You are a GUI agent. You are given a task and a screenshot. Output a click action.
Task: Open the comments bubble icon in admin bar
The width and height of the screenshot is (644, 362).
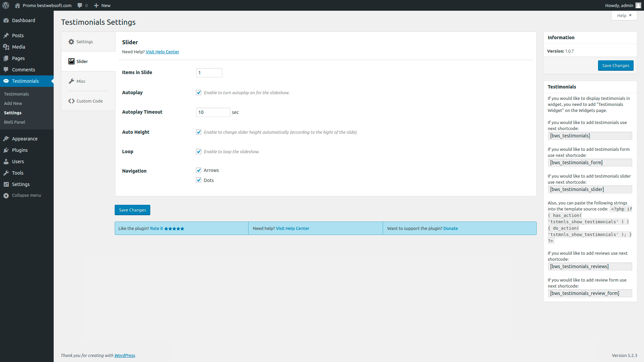(79, 5)
